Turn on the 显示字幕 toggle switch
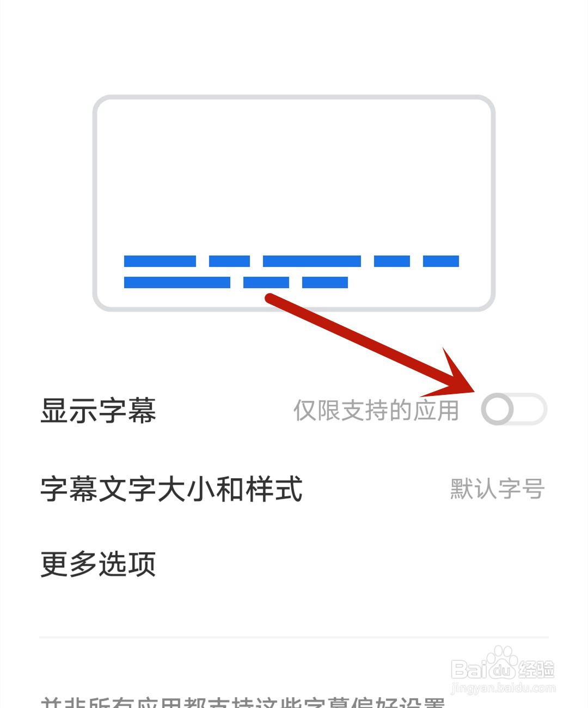This screenshot has height=708, width=588. [514, 410]
